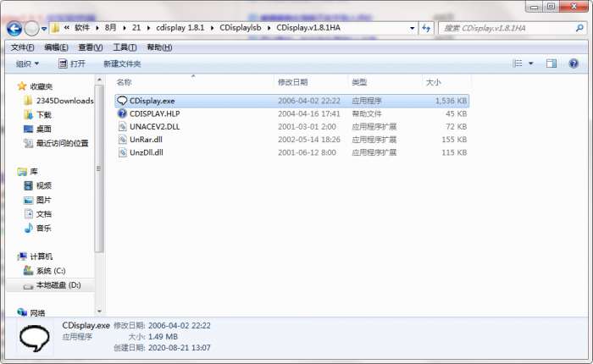Click the folder icon in address bar
Viewport: 593px width, 364px height.
tap(56, 28)
